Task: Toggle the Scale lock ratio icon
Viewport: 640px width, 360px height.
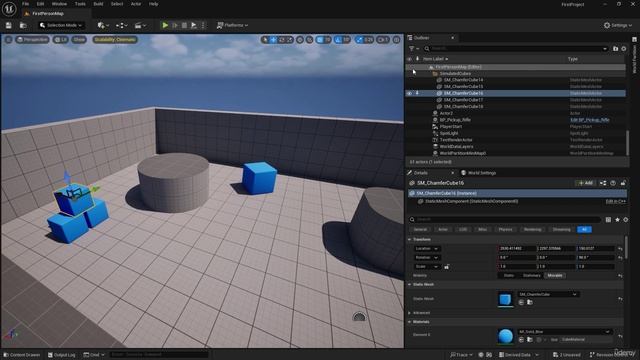Action: click(x=447, y=267)
